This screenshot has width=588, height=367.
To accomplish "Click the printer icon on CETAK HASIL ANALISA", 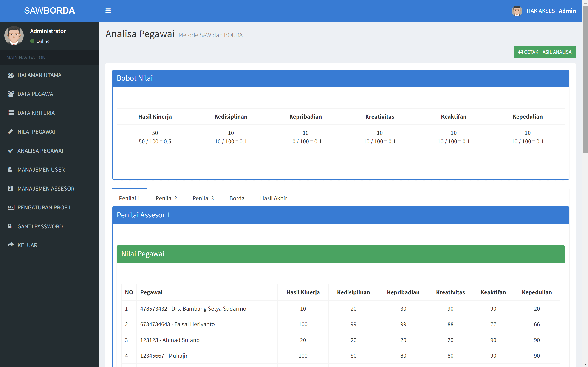I will coord(521,52).
